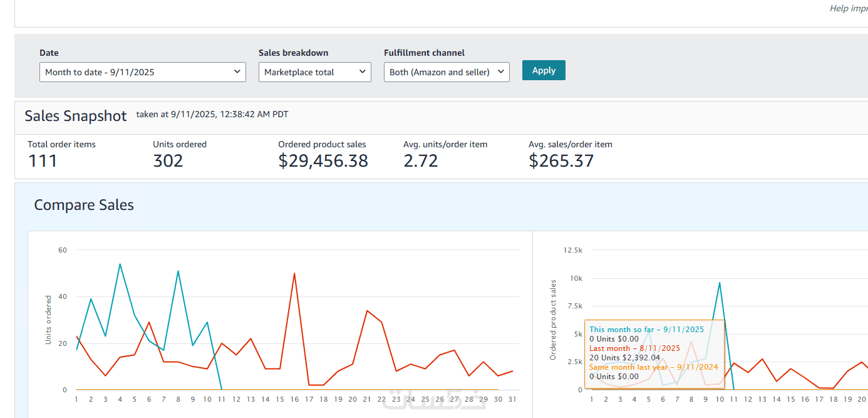Screen dimensions: 868x418
Task: Select teal peak at day 8 in Units chart
Action: (178, 271)
